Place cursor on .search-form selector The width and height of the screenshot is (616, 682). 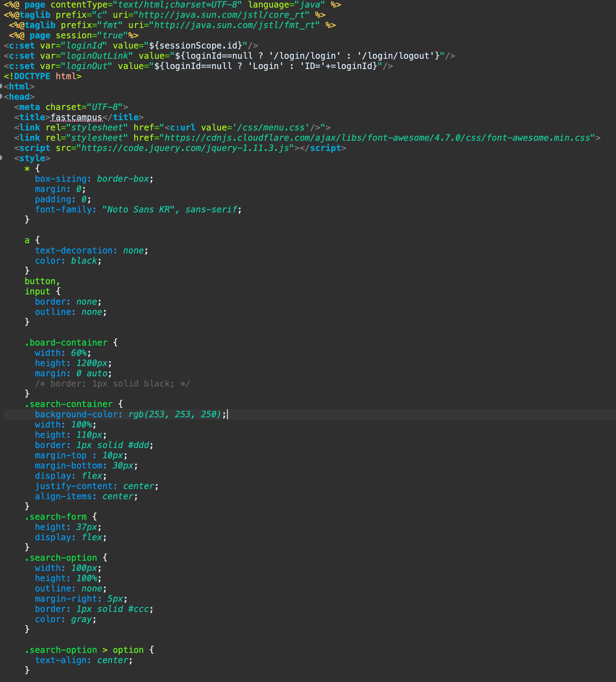click(56, 517)
